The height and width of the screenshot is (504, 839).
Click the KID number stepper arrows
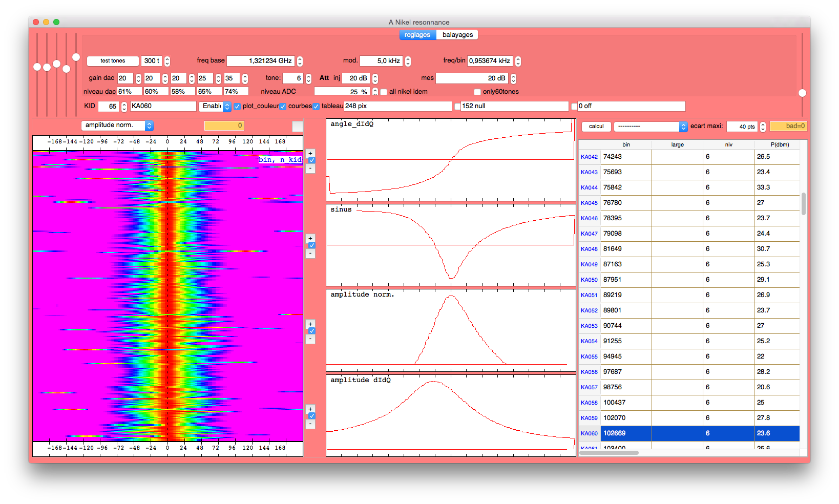click(124, 107)
